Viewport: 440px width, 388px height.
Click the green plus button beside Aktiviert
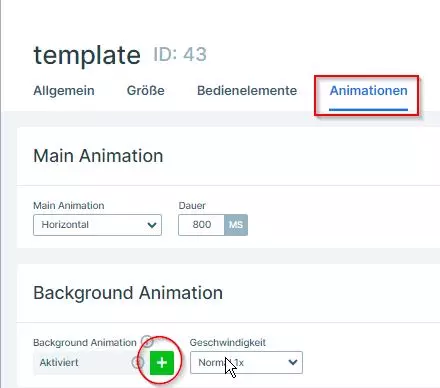tap(162, 363)
